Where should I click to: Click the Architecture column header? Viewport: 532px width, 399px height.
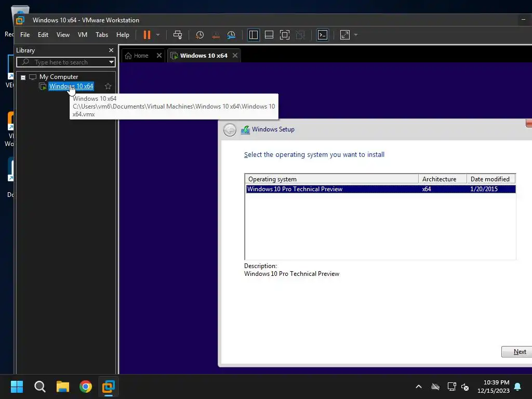click(443, 179)
